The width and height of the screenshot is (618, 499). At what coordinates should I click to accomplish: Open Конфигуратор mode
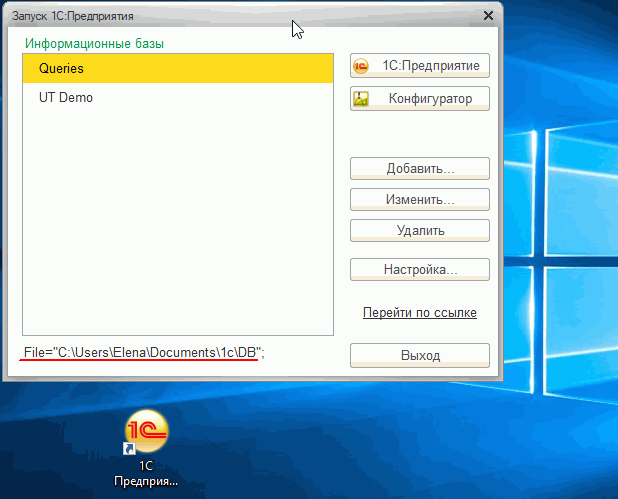point(420,99)
